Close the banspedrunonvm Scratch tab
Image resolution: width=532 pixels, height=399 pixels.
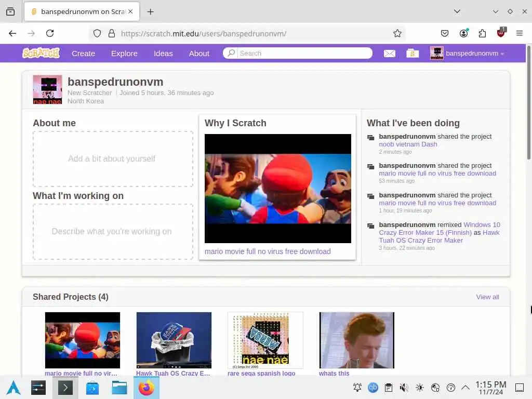(x=130, y=11)
